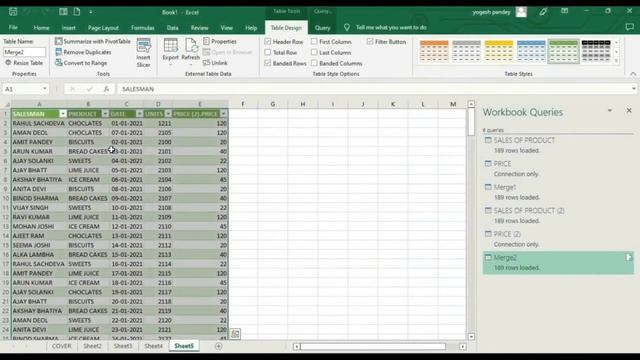Apply yellow table style
The height and width of the screenshot is (360, 640).
click(499, 51)
